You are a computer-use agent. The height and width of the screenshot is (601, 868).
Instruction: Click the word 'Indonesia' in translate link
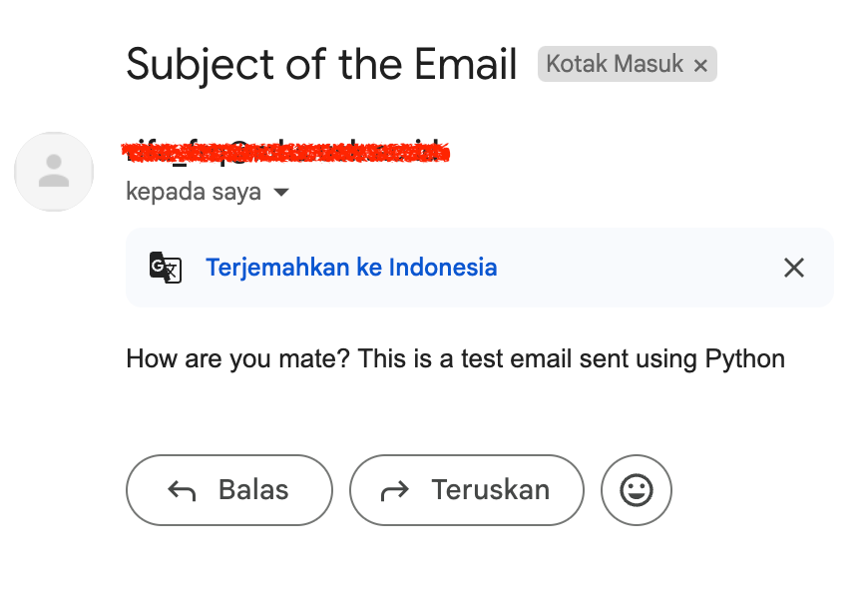click(442, 268)
